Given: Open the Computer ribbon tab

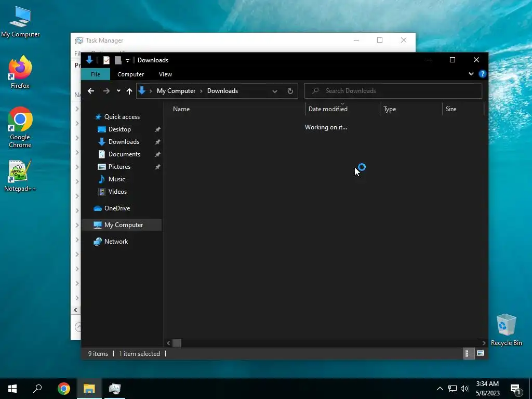Looking at the screenshot, I should [x=130, y=74].
